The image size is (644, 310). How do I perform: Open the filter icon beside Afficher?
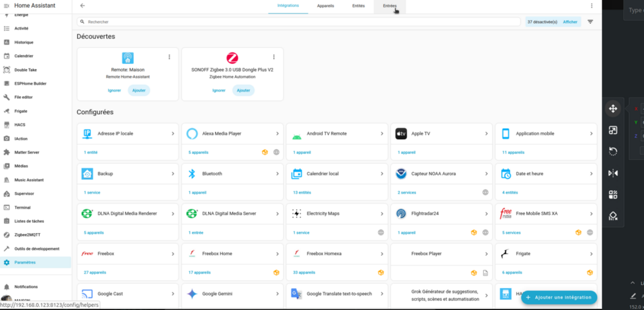[590, 22]
